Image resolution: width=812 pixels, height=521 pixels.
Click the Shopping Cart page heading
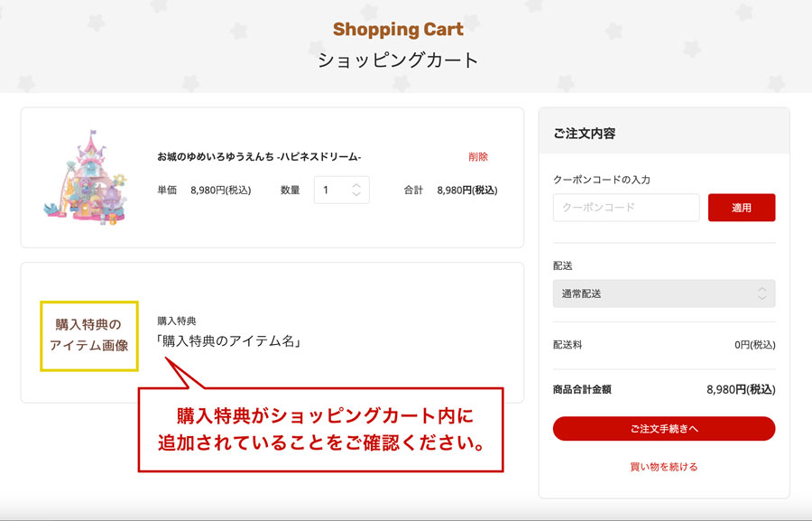coord(398,30)
